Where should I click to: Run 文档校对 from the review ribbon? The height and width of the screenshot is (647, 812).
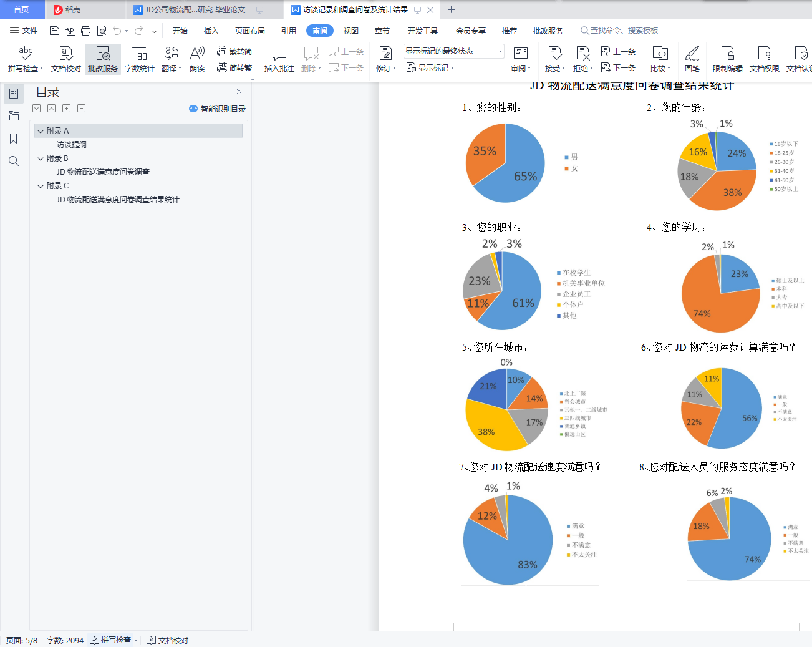[66, 59]
